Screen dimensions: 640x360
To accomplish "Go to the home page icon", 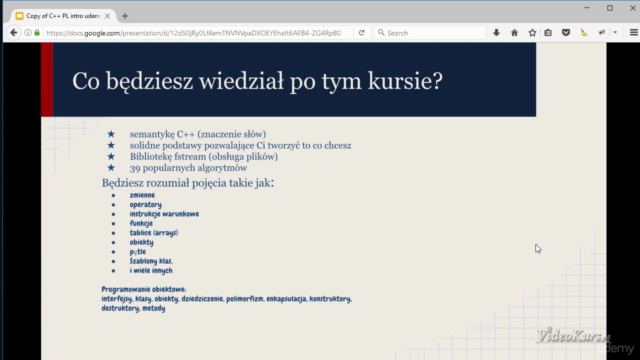I will tap(514, 33).
